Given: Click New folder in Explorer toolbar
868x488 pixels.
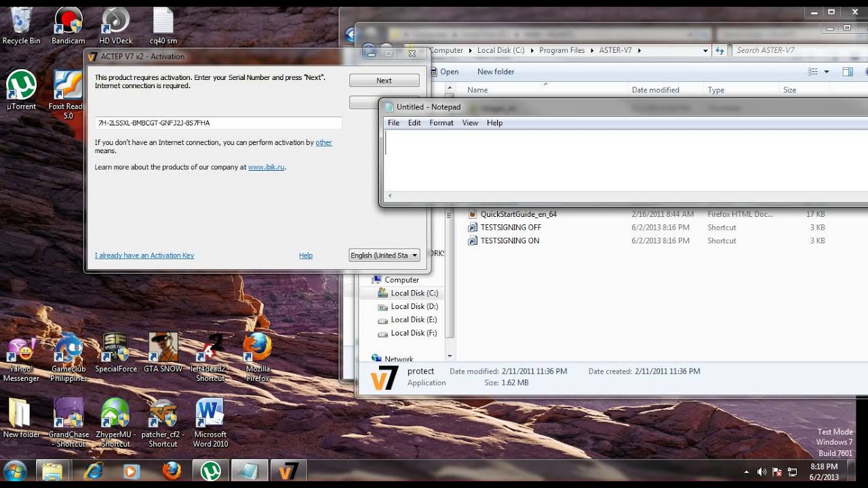Looking at the screenshot, I should [x=496, y=72].
